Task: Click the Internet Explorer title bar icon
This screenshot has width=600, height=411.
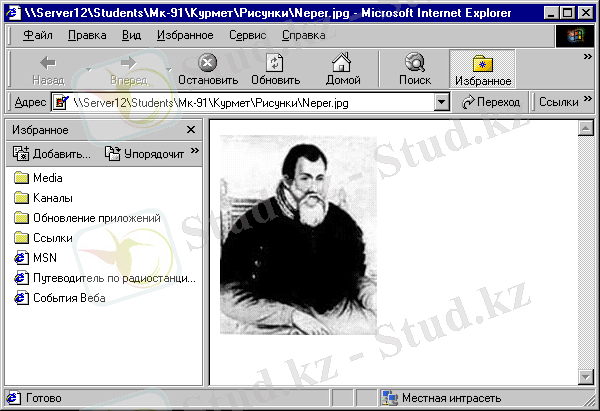Action: pos(14,13)
